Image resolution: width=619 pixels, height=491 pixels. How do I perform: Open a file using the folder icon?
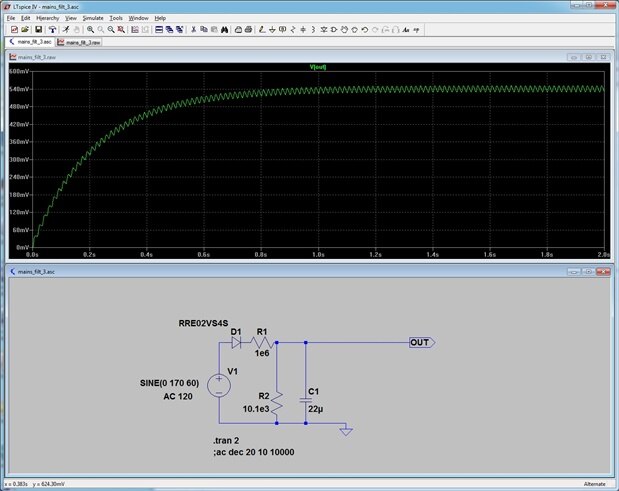[x=25, y=30]
